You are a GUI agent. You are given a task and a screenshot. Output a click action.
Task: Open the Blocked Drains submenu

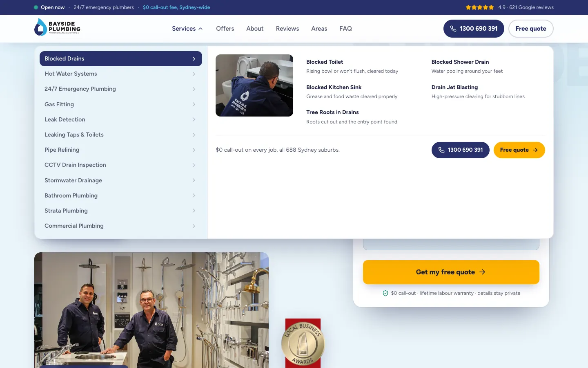(x=121, y=58)
